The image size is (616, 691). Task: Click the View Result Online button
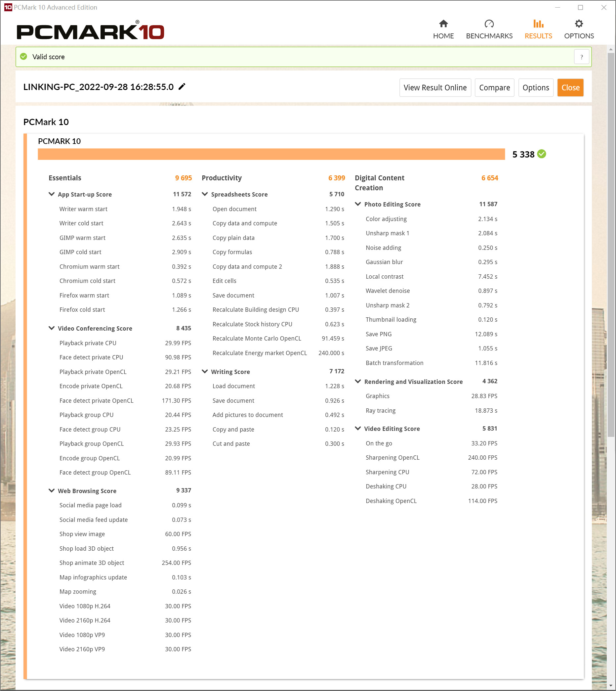pyautogui.click(x=435, y=88)
